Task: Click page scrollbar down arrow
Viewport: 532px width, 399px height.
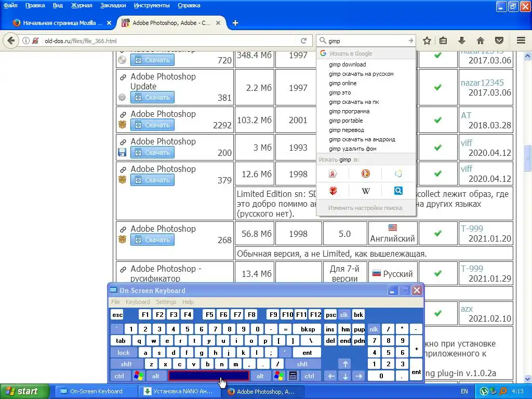Action: coord(528,379)
